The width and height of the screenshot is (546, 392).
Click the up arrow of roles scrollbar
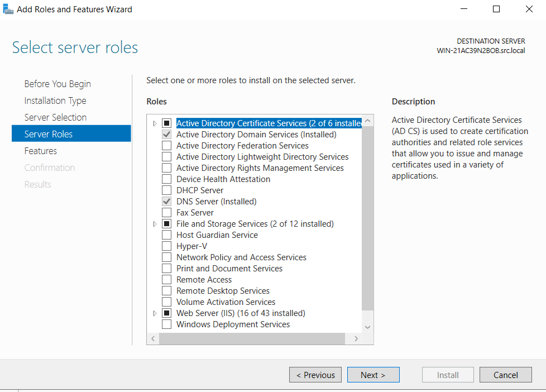(x=368, y=121)
